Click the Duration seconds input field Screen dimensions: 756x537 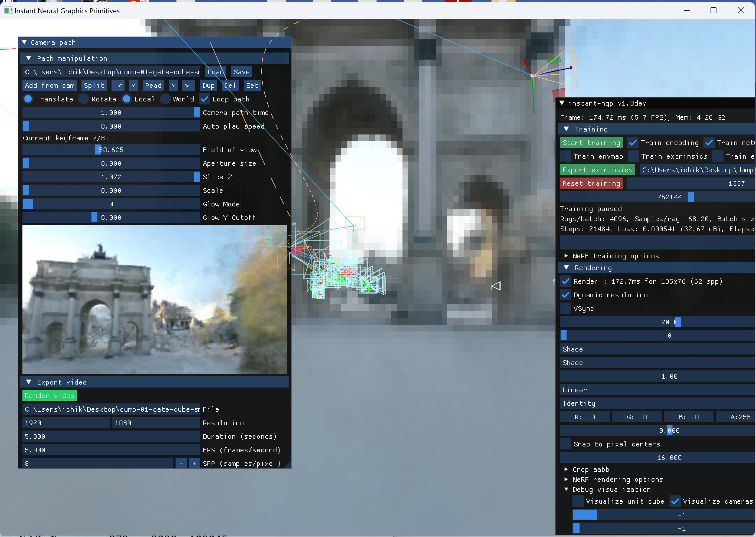coord(111,436)
